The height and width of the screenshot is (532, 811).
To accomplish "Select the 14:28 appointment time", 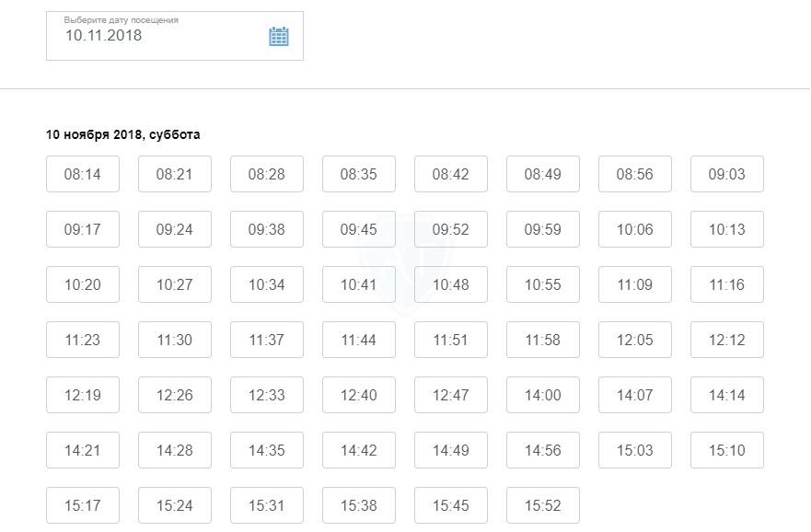I will [x=175, y=450].
